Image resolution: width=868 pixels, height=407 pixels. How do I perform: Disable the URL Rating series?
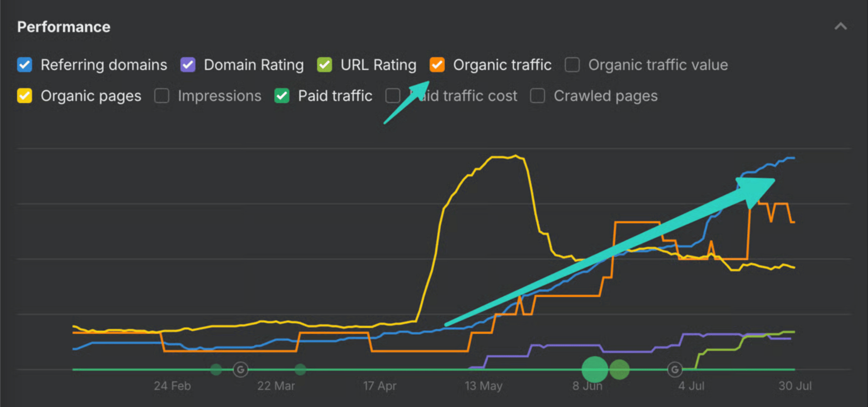[x=325, y=65]
